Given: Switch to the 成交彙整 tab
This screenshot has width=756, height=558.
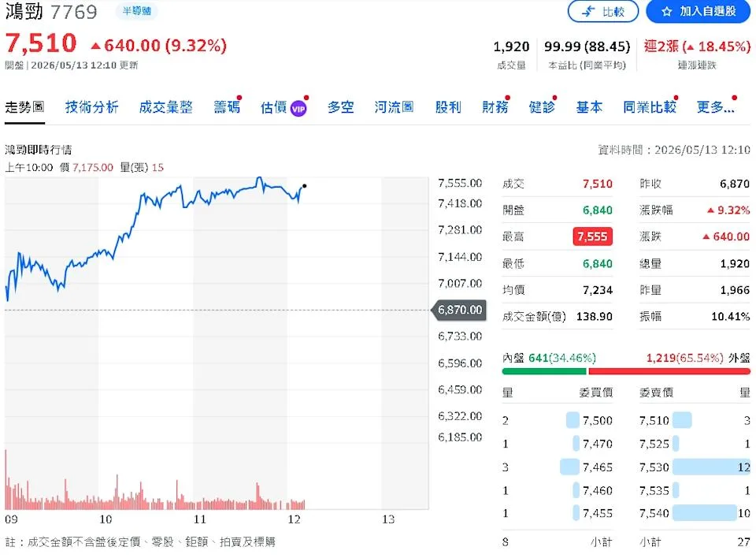Looking at the screenshot, I should 166,107.
